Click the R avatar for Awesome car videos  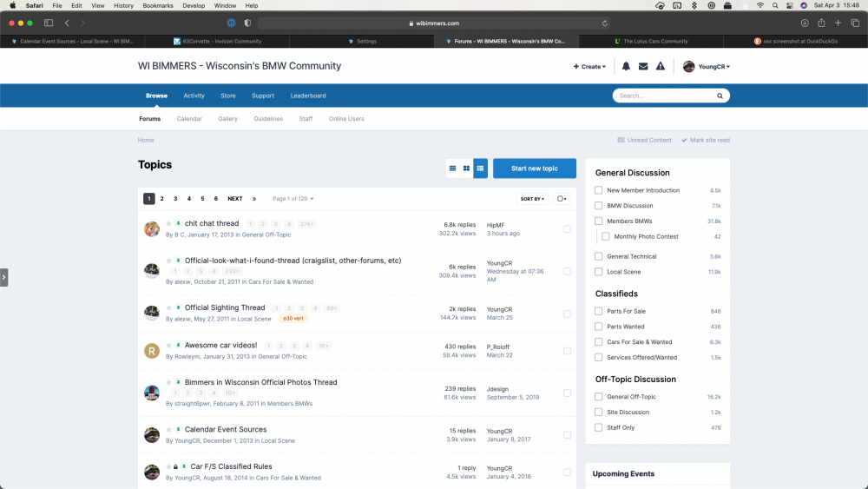coord(152,351)
